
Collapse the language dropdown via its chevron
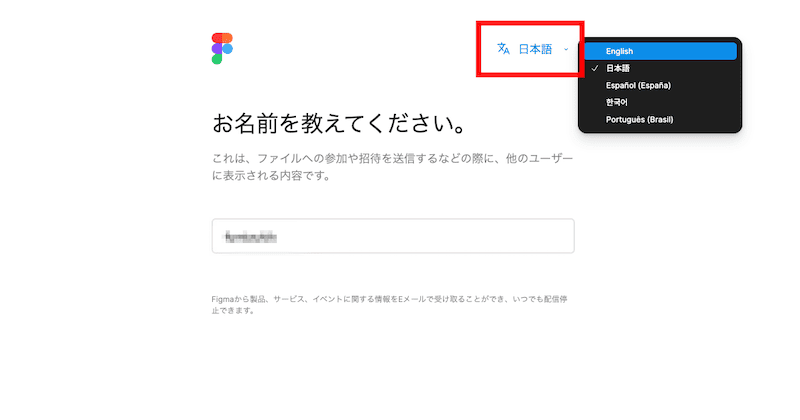click(566, 50)
